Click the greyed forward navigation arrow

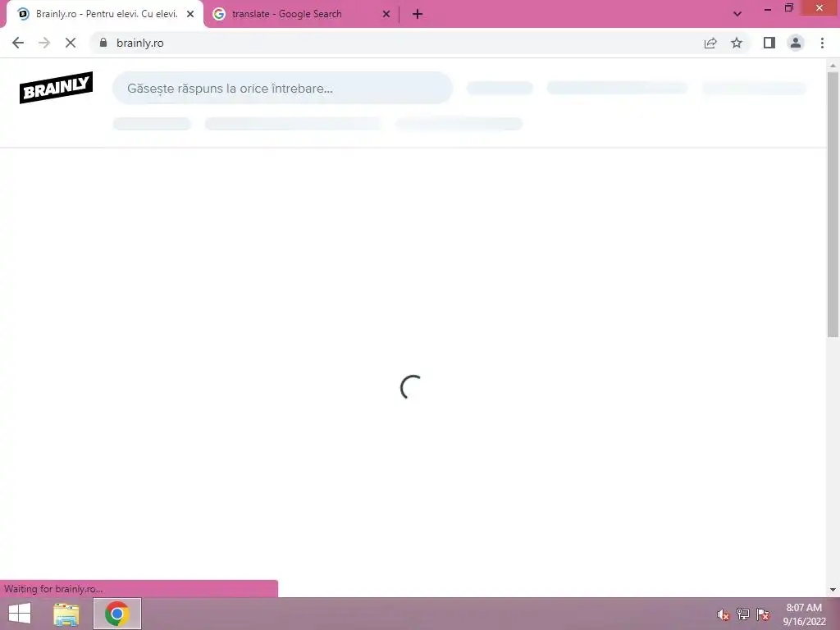44,43
